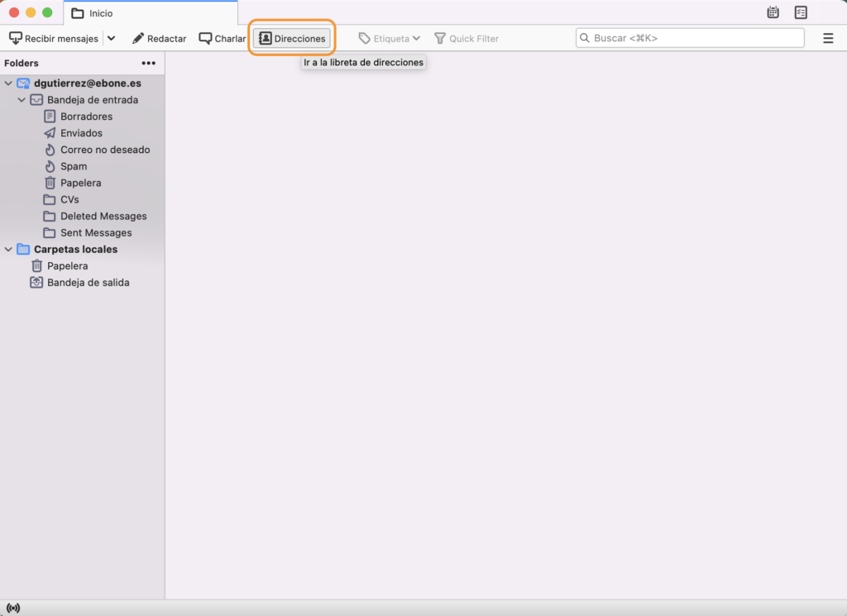Viewport: 847px width, 616px height.
Task: Open the Folders pane options ellipsis
Action: point(149,63)
